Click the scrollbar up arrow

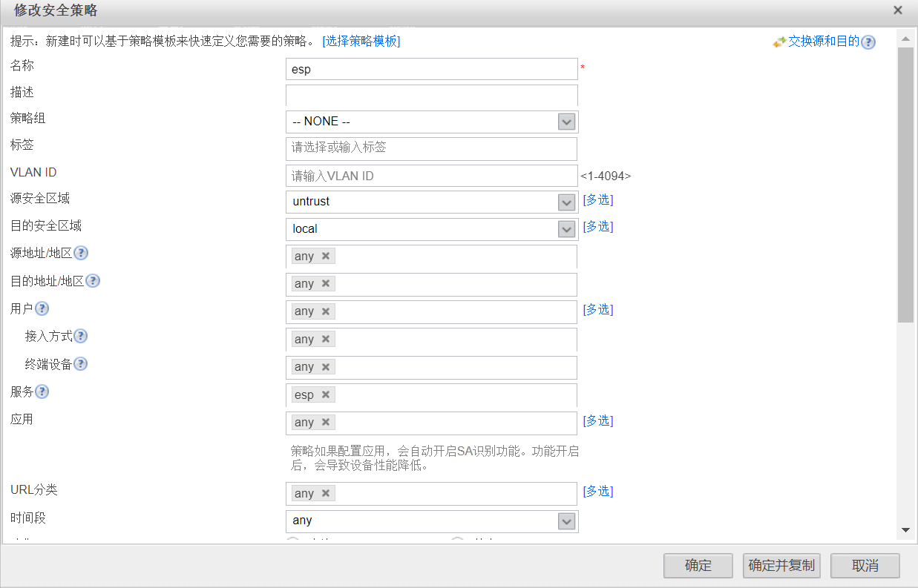[905, 39]
